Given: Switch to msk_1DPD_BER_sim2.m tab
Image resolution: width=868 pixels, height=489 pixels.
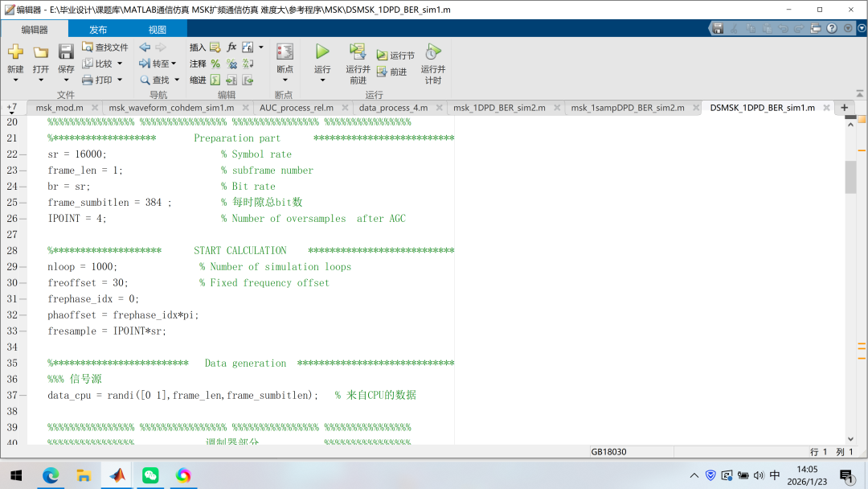Looking at the screenshot, I should [x=499, y=108].
